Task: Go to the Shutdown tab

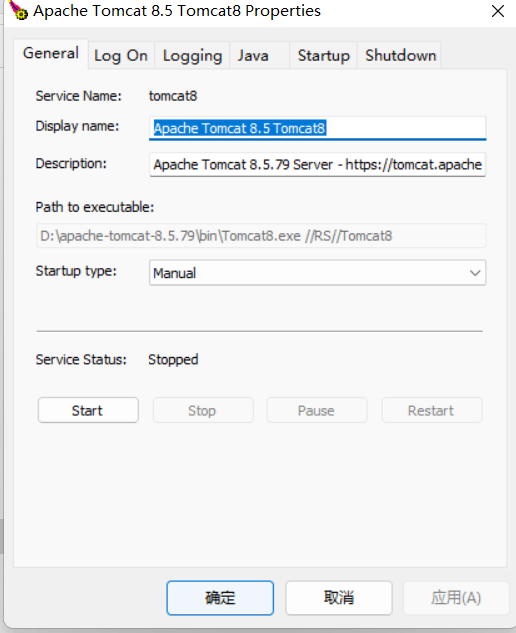Action: tap(399, 56)
